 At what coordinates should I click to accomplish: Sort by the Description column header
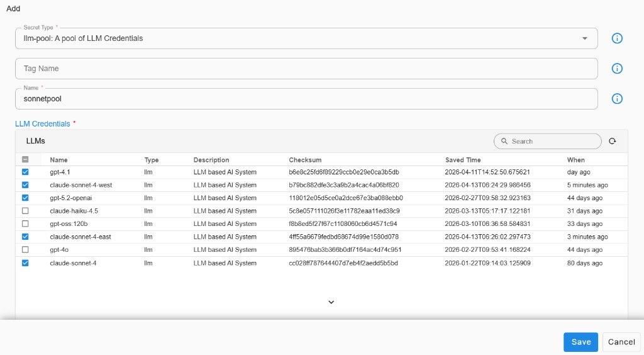pyautogui.click(x=211, y=160)
